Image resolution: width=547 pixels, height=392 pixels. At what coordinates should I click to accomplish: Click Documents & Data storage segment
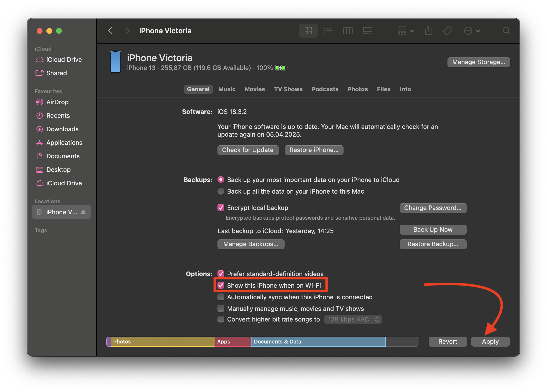tap(318, 342)
